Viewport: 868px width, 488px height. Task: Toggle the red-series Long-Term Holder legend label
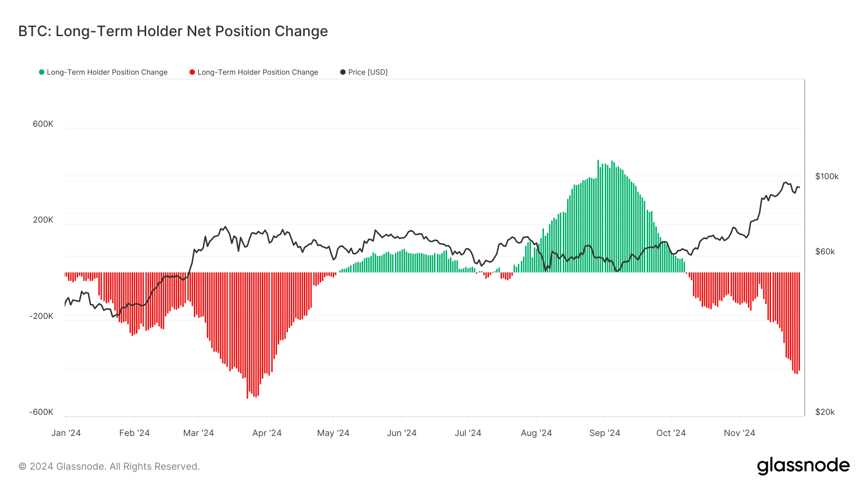click(x=258, y=72)
